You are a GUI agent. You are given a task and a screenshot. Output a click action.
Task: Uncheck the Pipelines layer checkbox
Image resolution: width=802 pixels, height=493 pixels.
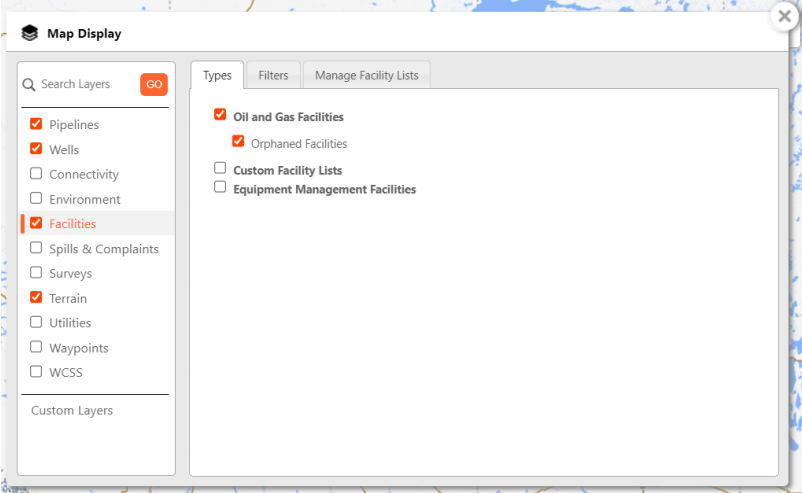coord(36,124)
